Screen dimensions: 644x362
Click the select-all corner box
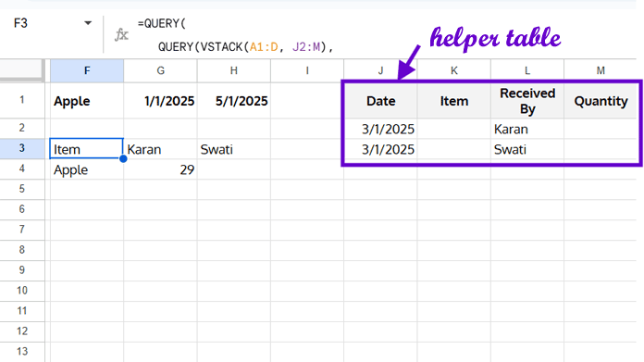tap(22, 70)
